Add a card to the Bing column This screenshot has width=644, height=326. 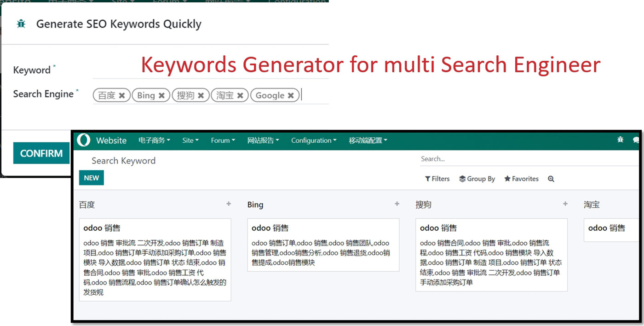pyautogui.click(x=397, y=204)
